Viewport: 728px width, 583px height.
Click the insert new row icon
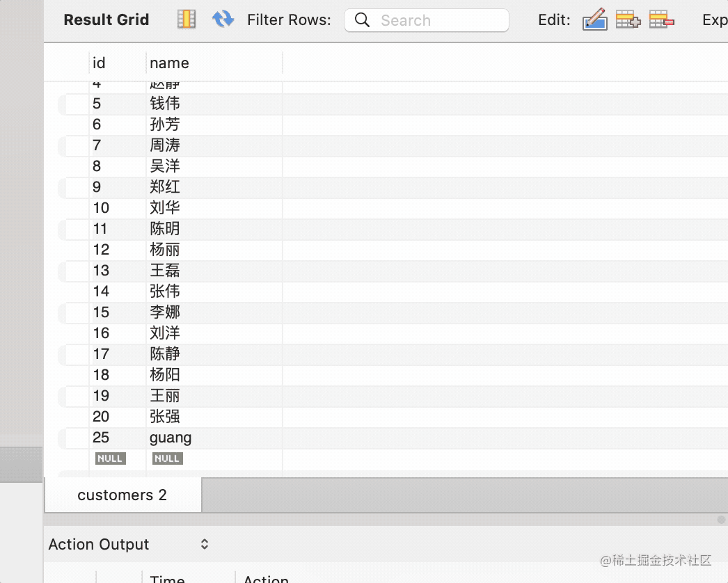tap(628, 19)
